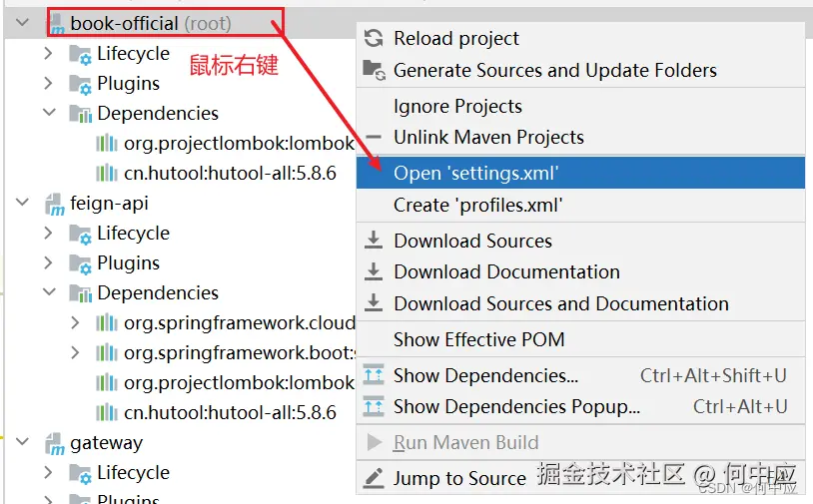The height and width of the screenshot is (504, 813).
Task: Click Generate Sources folder icon
Action: [374, 70]
